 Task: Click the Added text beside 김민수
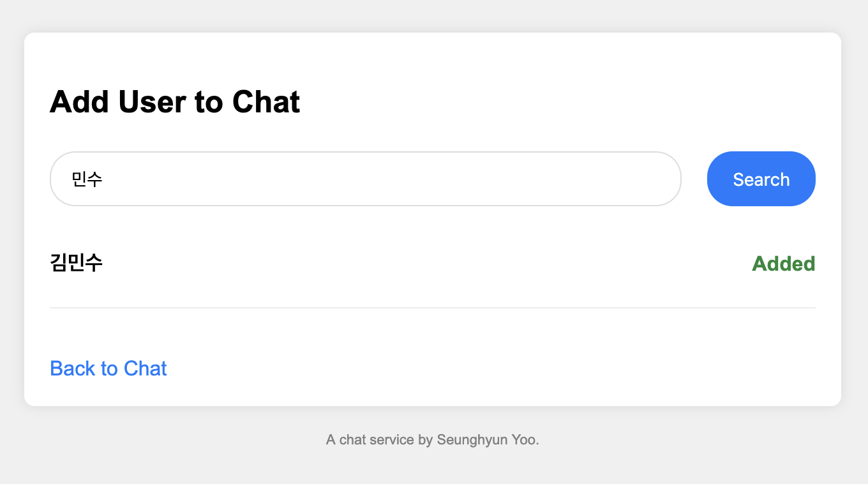click(783, 263)
